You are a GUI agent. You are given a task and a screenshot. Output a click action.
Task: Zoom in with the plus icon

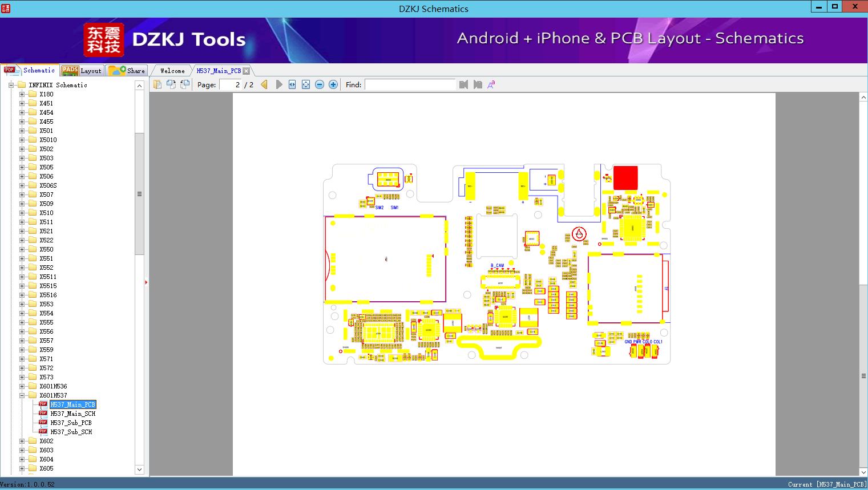click(x=333, y=84)
